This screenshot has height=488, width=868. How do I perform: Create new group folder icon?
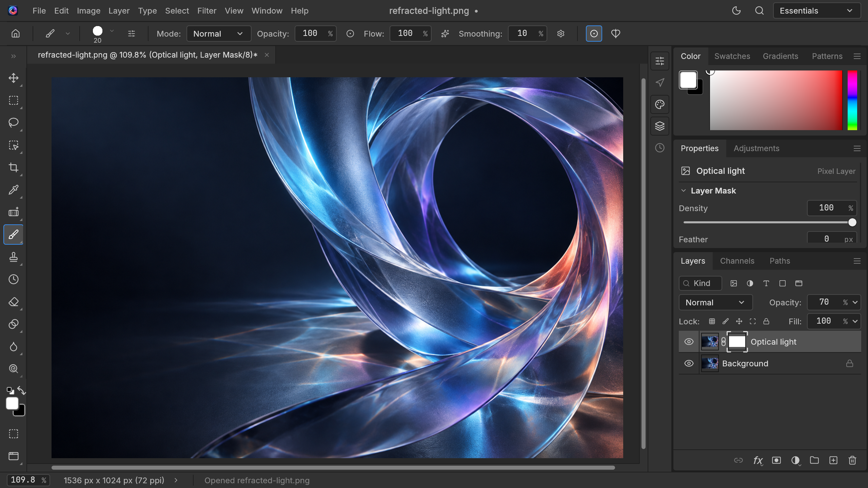coord(814,460)
